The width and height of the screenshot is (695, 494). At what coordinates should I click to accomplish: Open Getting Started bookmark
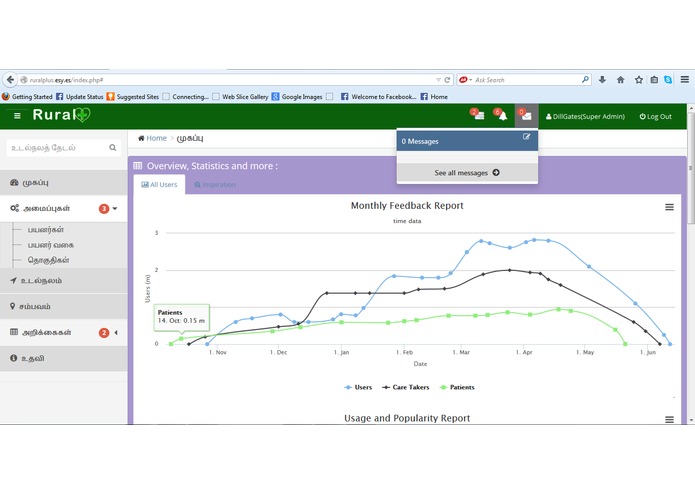click(x=27, y=97)
